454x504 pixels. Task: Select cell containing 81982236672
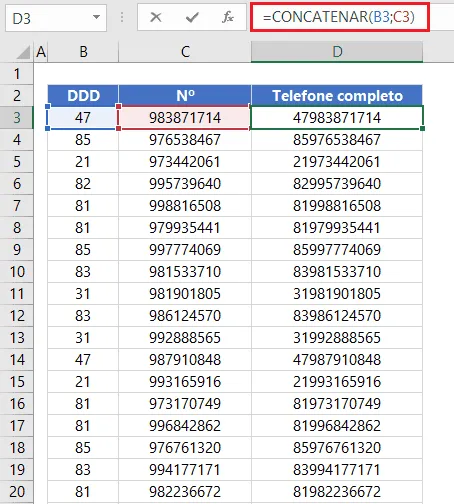click(337, 492)
